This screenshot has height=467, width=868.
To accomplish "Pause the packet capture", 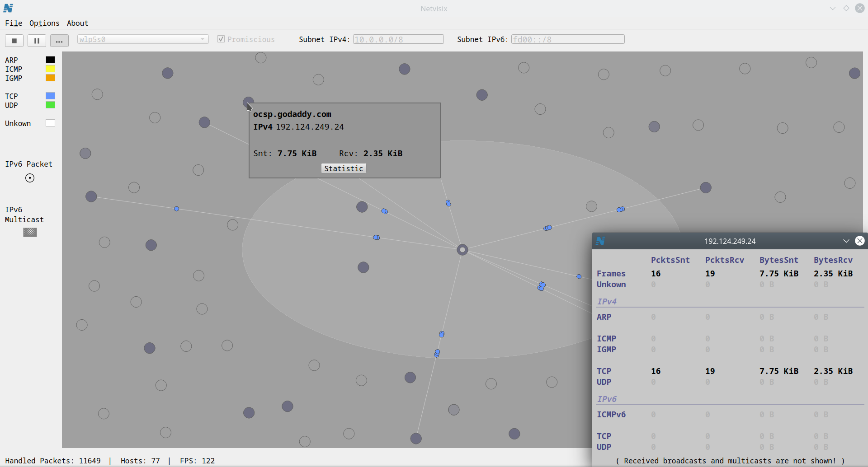I will [37, 41].
